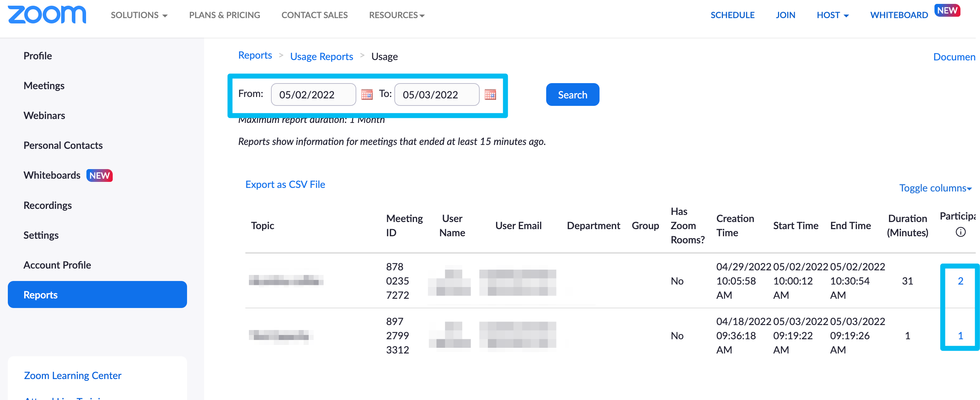Go to Usage Reports breadcrumb link
980x400 pixels.
(321, 56)
